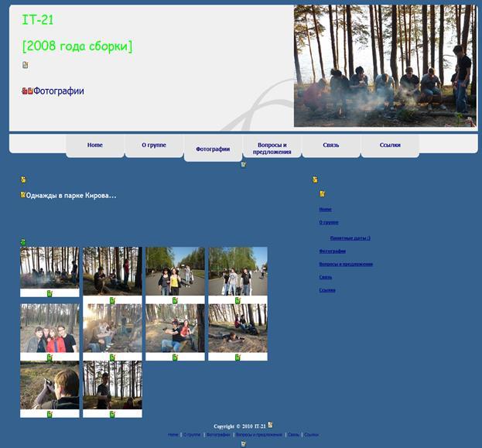Open the thumbnail of the person with binoculars
This screenshot has width=482, height=448.
point(50,385)
